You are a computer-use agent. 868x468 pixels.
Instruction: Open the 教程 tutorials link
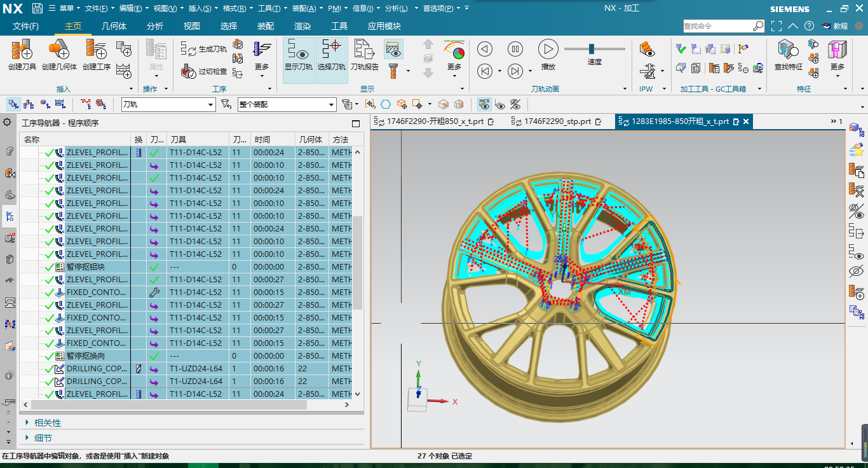[835, 26]
